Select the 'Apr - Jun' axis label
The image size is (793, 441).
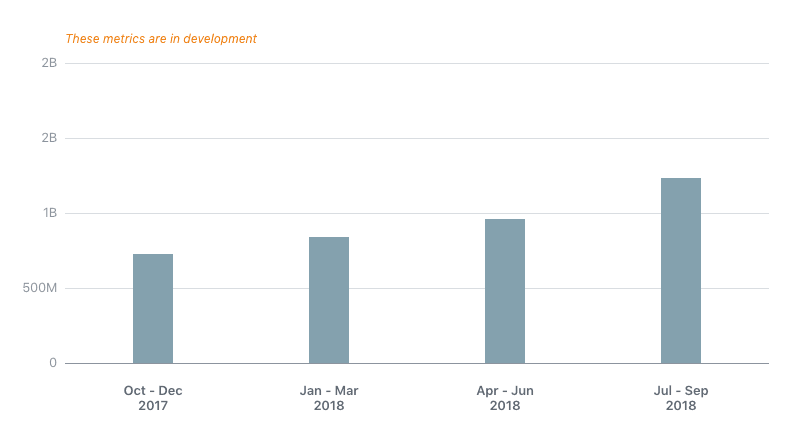pyautogui.click(x=505, y=391)
